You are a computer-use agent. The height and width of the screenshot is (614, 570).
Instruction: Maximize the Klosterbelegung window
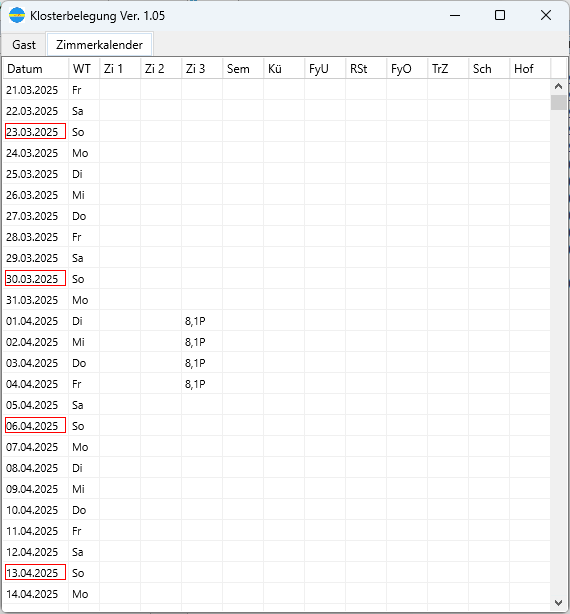500,15
